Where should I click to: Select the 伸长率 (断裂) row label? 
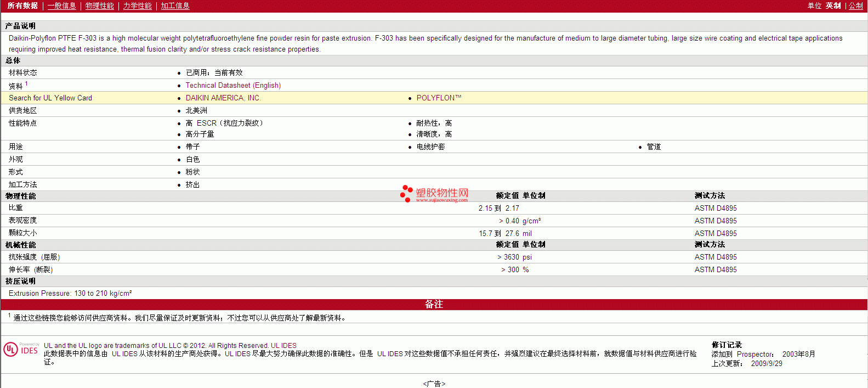click(31, 269)
